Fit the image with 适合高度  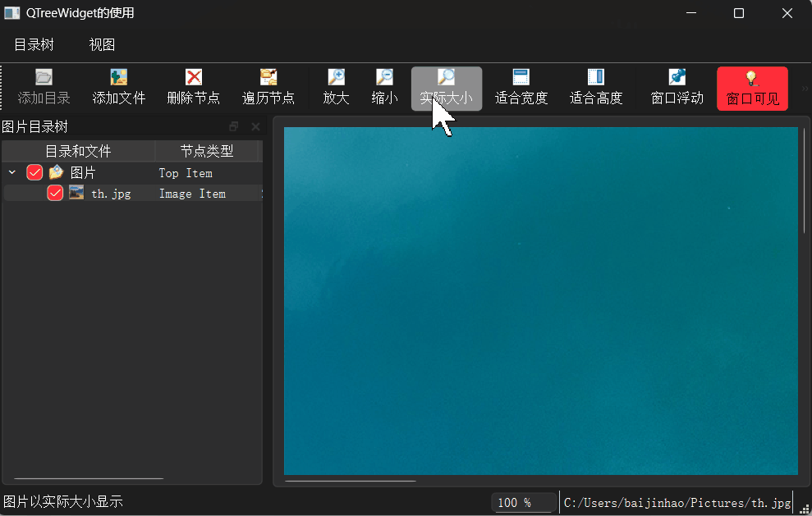(x=596, y=89)
